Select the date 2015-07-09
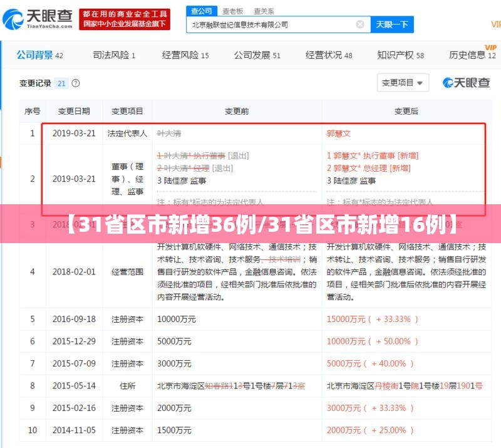 74,363
